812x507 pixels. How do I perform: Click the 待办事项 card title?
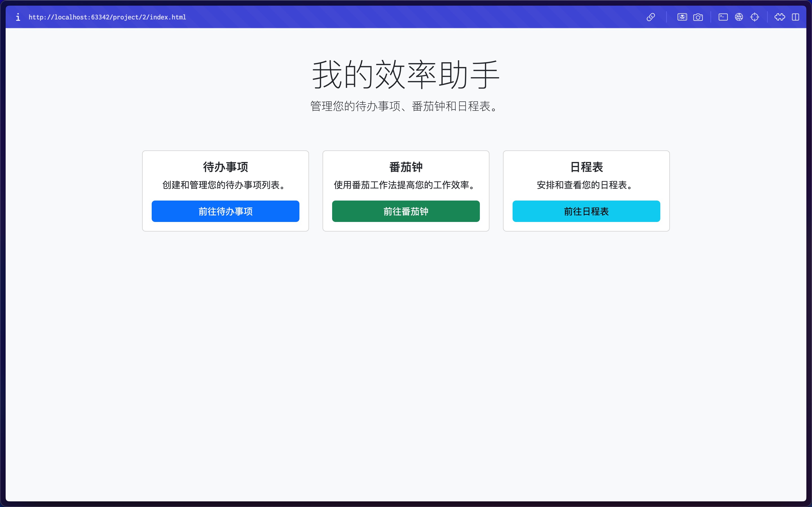tap(226, 167)
